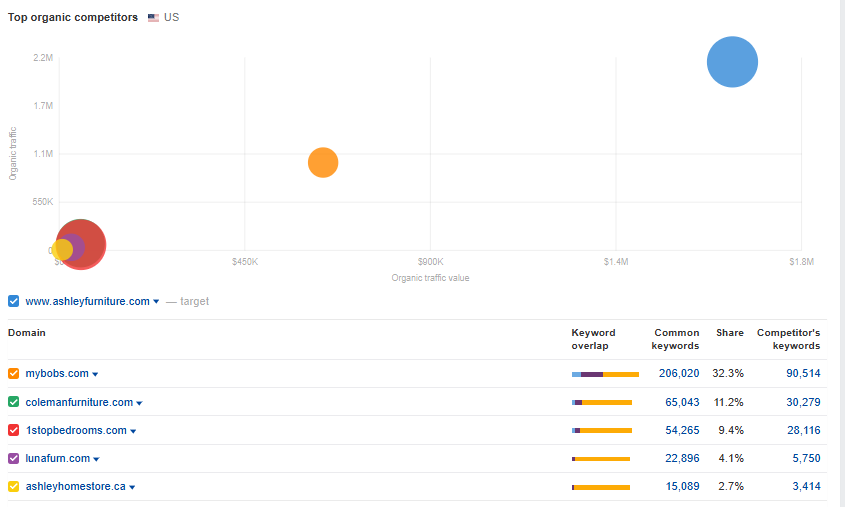Open competitor's keywords 3,414 link

(x=806, y=486)
